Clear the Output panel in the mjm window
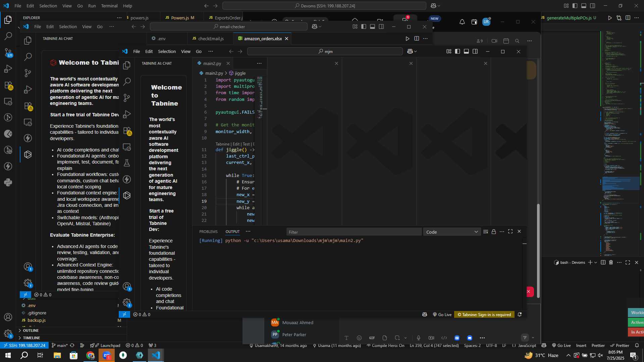This screenshot has height=362, width=644. pyautogui.click(x=485, y=232)
